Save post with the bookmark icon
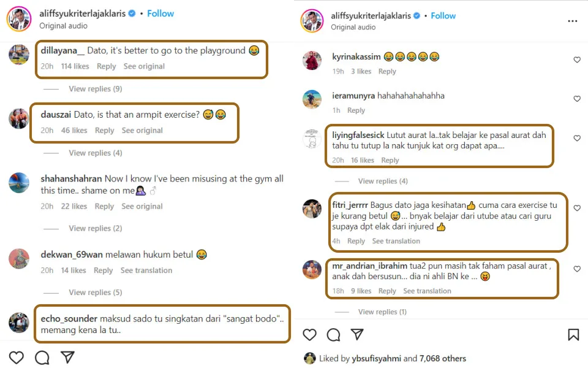The image size is (588, 368). (573, 335)
